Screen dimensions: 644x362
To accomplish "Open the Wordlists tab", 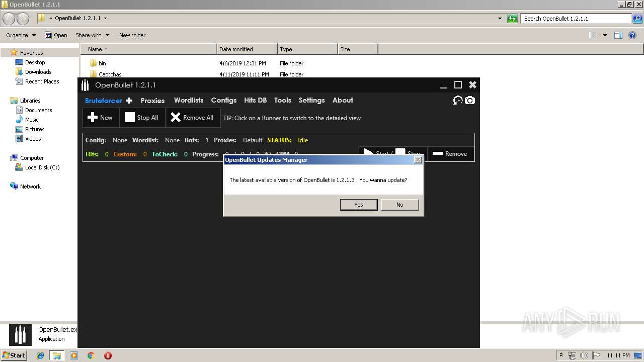I will tap(189, 100).
